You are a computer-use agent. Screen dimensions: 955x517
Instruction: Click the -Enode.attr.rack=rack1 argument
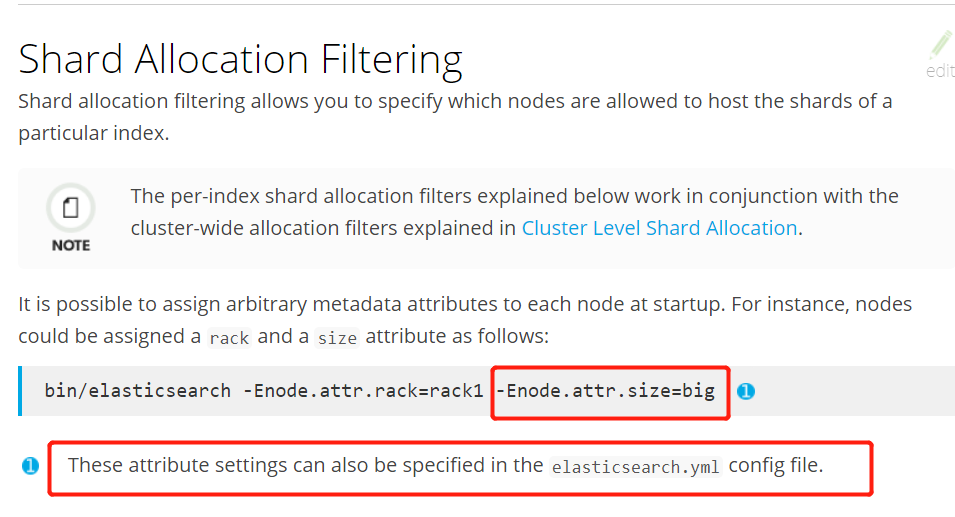pyautogui.click(x=363, y=390)
